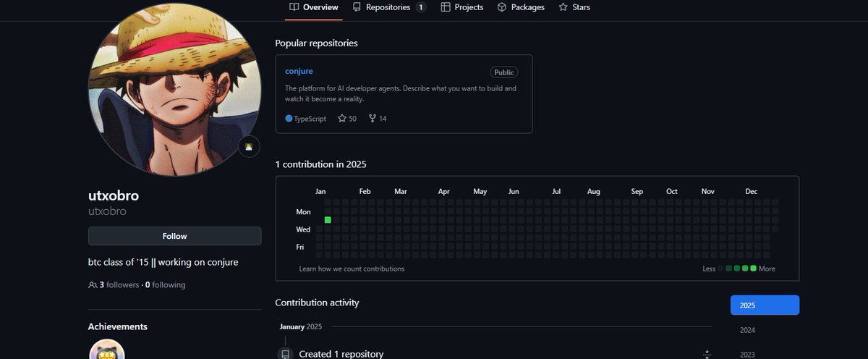Click the repository count badge '1'
Screen dimensions: 868x359
(x=421, y=7)
